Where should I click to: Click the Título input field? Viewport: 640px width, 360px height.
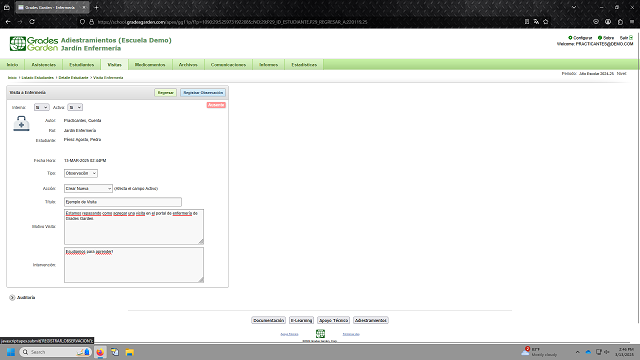[123, 202]
